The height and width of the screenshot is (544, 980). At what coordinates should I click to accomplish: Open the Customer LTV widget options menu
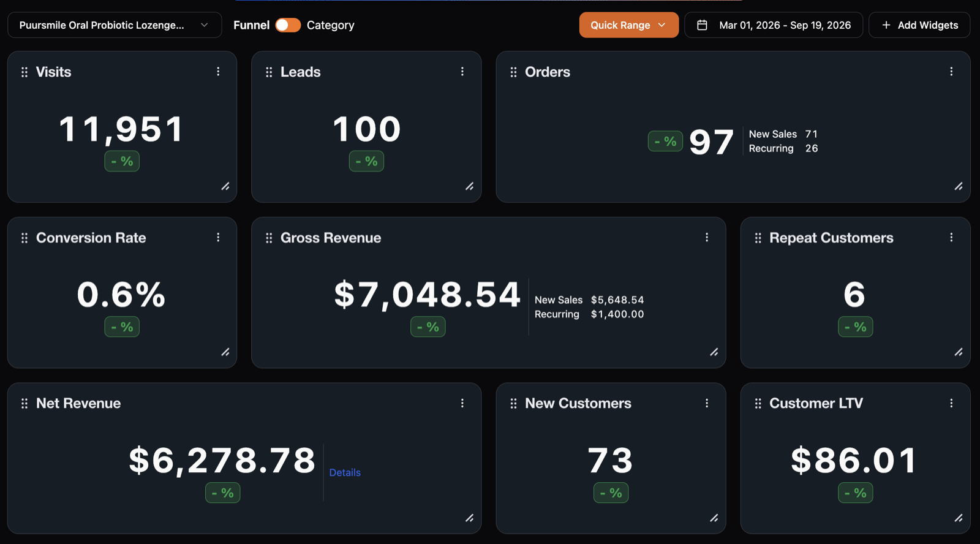click(951, 403)
